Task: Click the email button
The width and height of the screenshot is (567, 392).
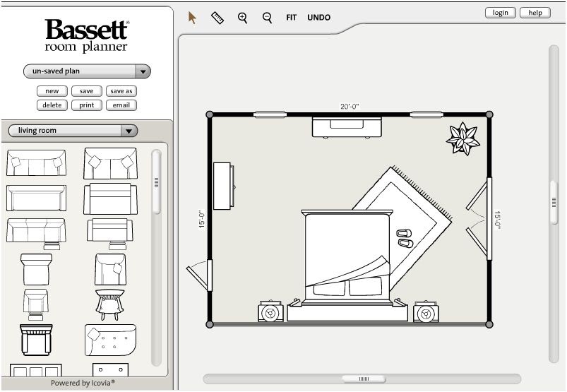Action: (x=121, y=105)
